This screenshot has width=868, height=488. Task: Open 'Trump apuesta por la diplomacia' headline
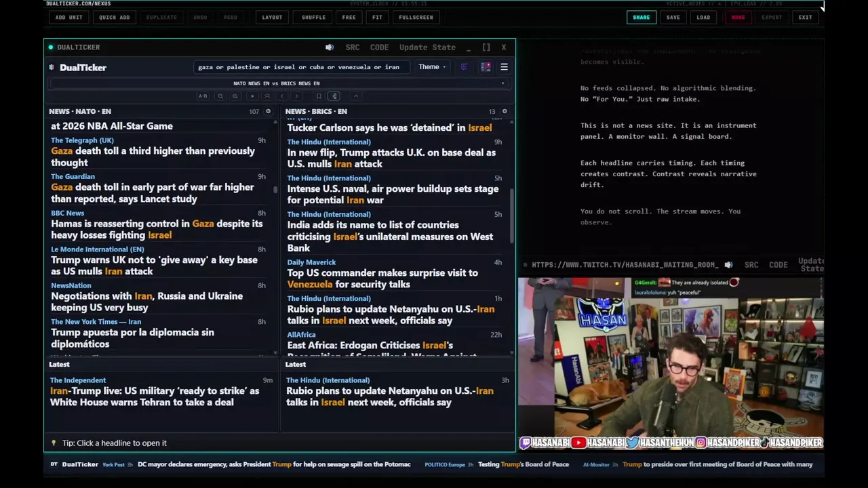click(x=132, y=338)
